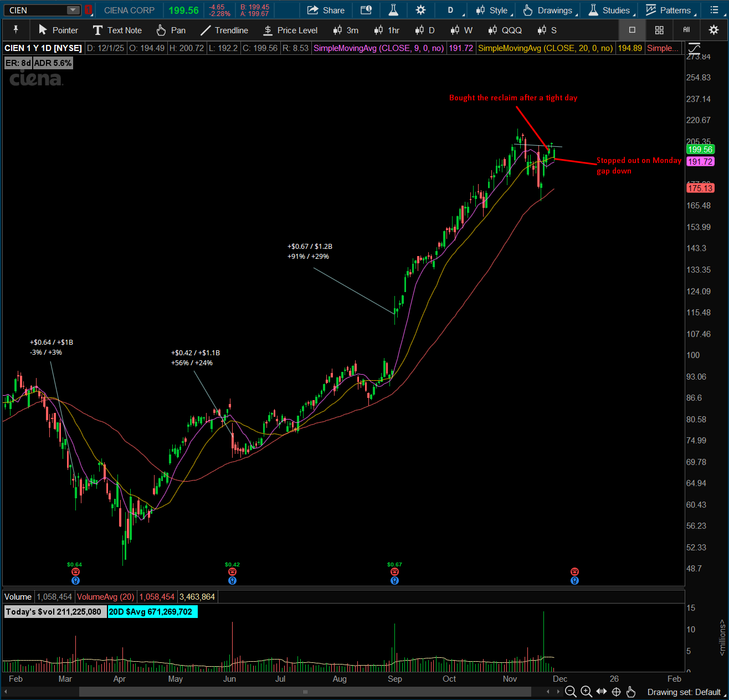Open the Drawings dropdown menu
The image size is (729, 700).
(x=548, y=10)
